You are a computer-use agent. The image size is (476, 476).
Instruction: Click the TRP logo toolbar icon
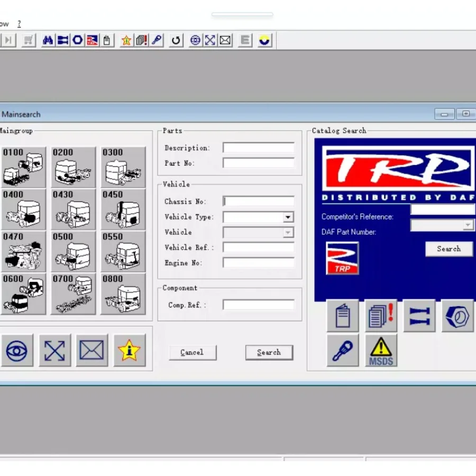92,40
